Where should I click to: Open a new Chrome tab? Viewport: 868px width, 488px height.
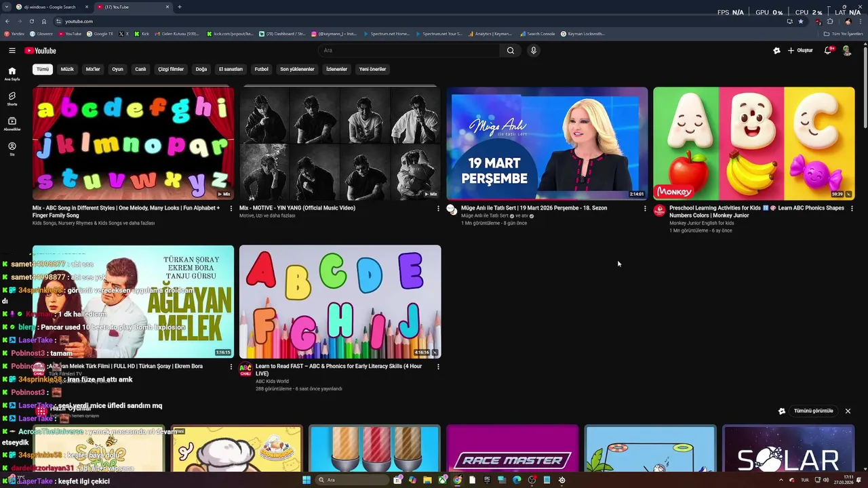(179, 7)
